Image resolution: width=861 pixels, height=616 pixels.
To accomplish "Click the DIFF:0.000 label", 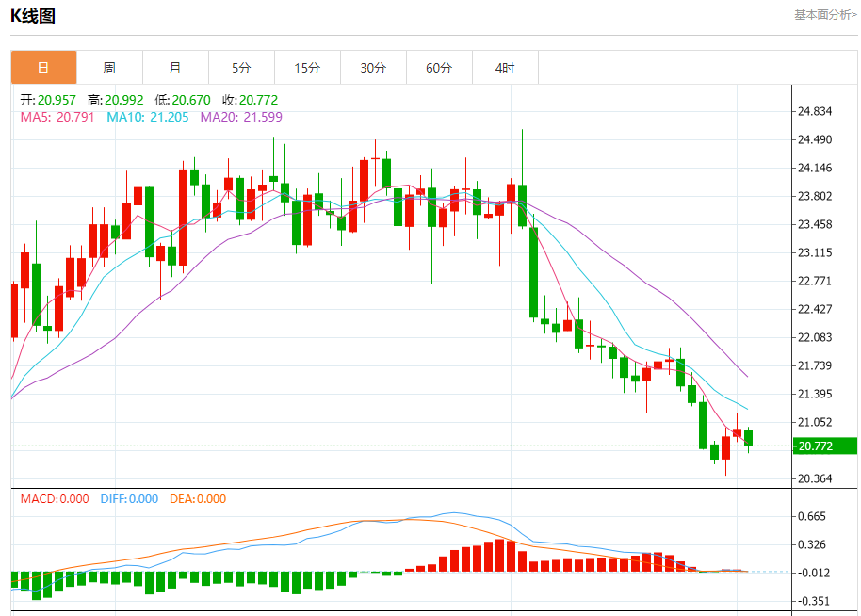I will [129, 499].
